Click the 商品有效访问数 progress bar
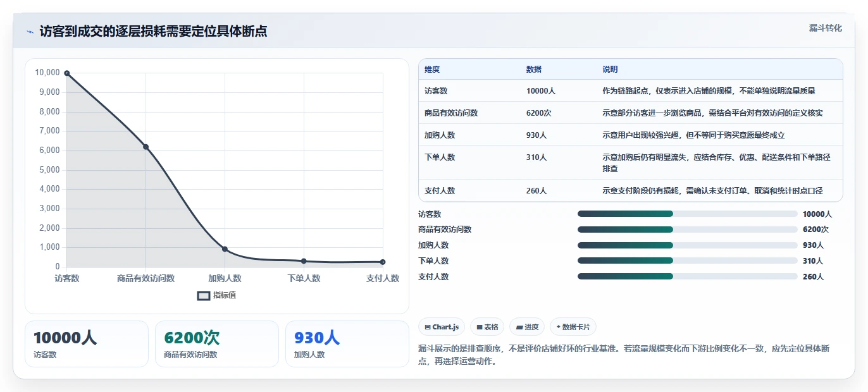Screen dimensions: 868x392 [687, 230]
